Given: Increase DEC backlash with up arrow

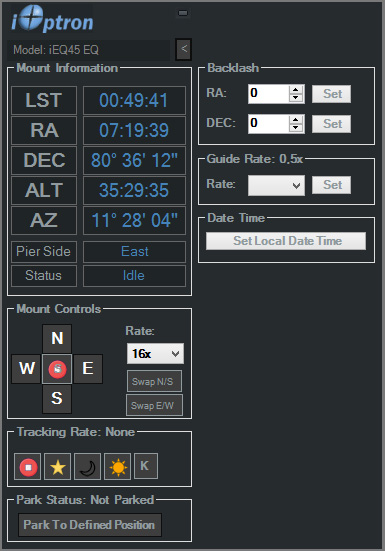Looking at the screenshot, I should click(296, 119).
